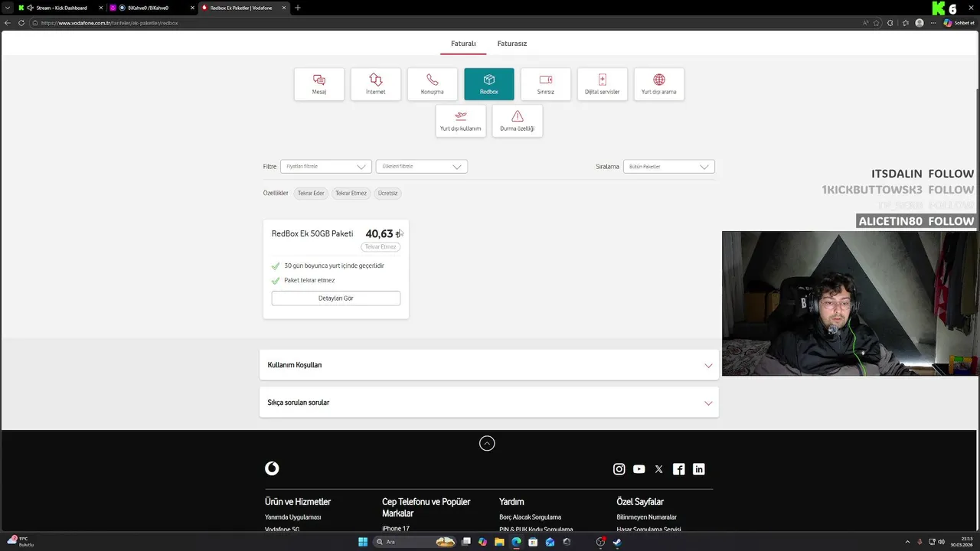Viewport: 980px width, 551px height.
Task: Click the RedBox Ek 50GB Paketi title
Action: pos(312,233)
